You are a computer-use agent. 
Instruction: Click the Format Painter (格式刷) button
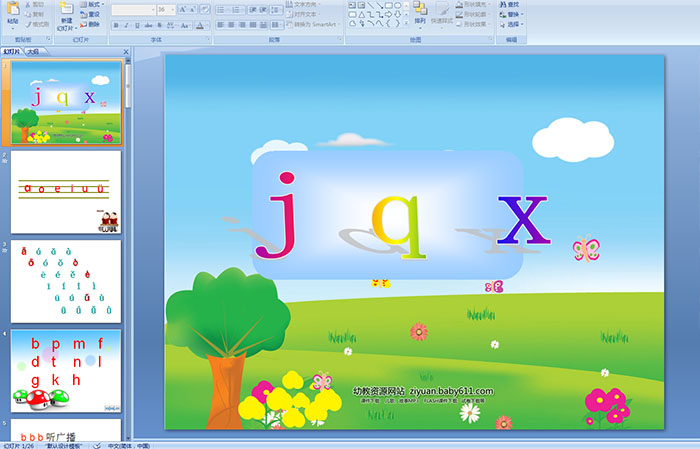click(x=38, y=24)
